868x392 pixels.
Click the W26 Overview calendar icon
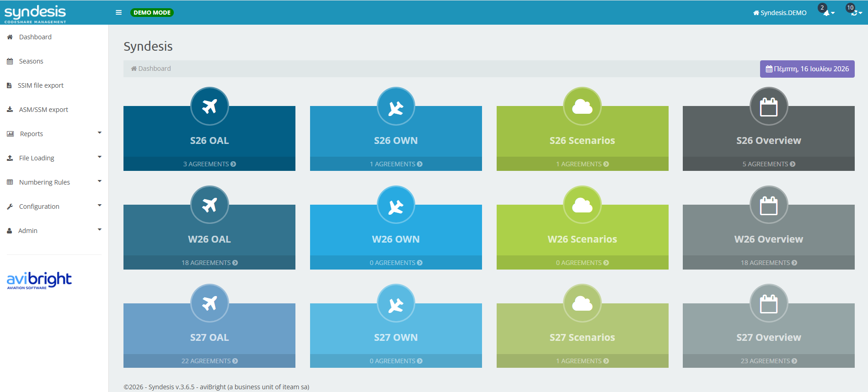(x=769, y=205)
